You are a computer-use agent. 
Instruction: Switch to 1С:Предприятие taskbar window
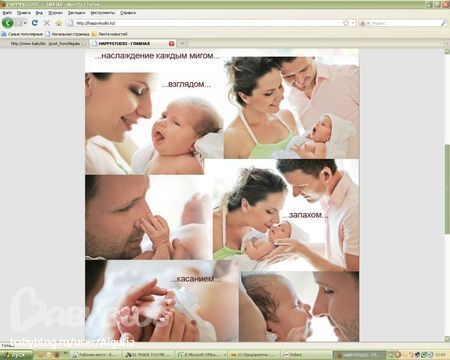[253, 355]
